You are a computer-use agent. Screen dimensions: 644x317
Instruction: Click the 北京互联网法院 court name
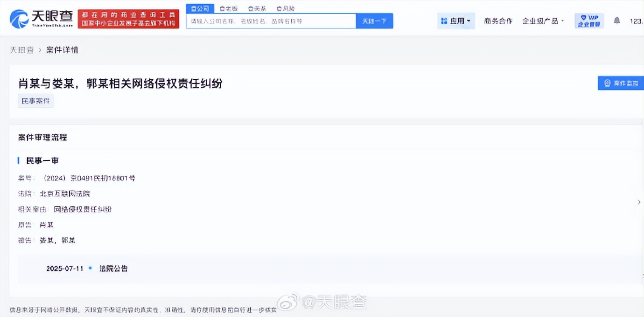pyautogui.click(x=65, y=193)
